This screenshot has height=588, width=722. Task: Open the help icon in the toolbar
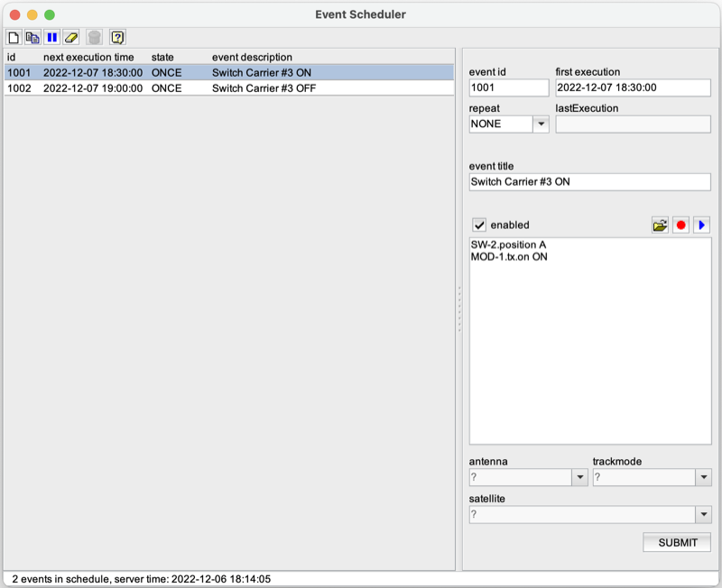(116, 36)
